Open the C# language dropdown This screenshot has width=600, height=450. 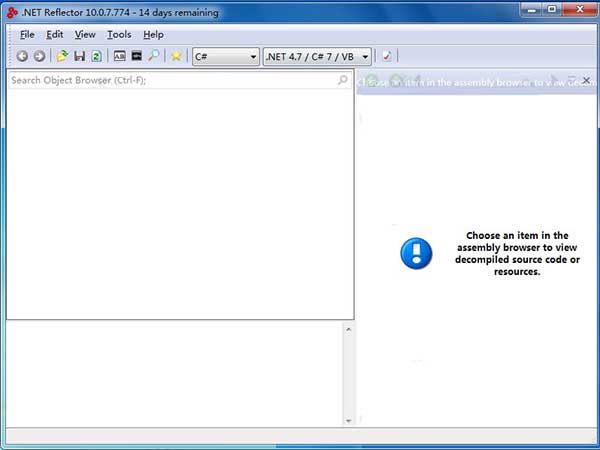(x=226, y=57)
